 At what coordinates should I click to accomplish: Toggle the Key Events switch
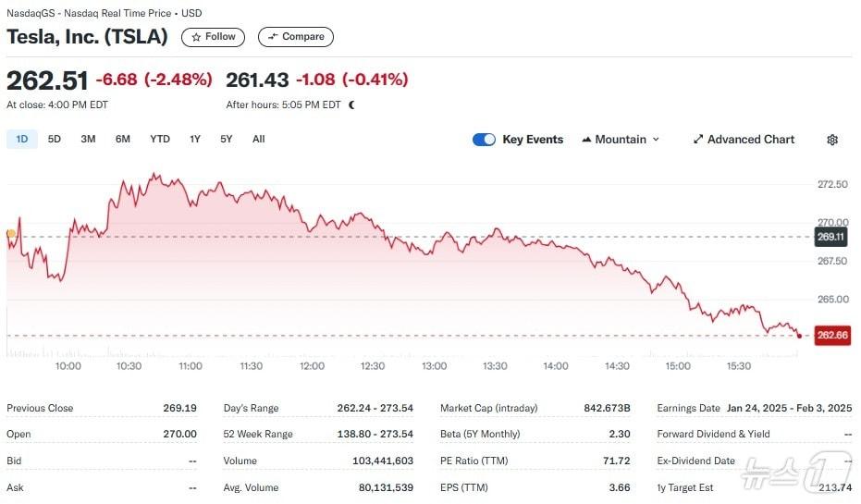(484, 140)
